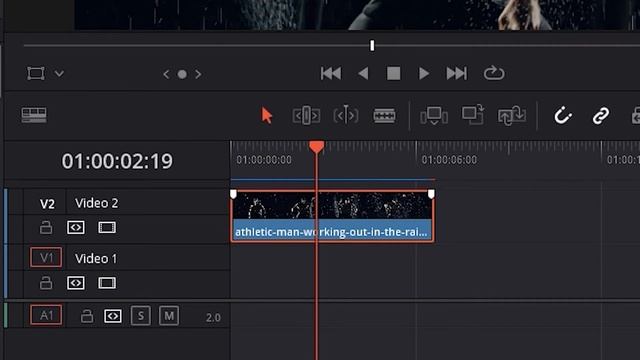The image size is (640, 360).
Task: Toggle Auto Track Selector on Video 2
Action: click(76, 227)
